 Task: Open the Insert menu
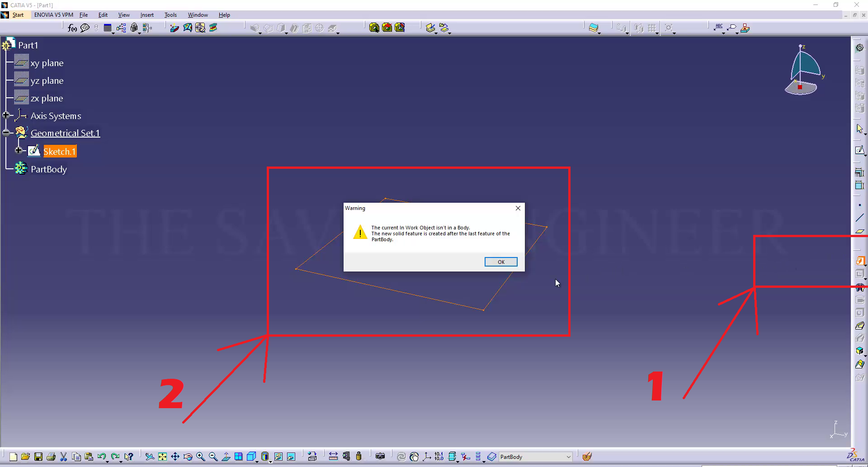pyautogui.click(x=147, y=15)
